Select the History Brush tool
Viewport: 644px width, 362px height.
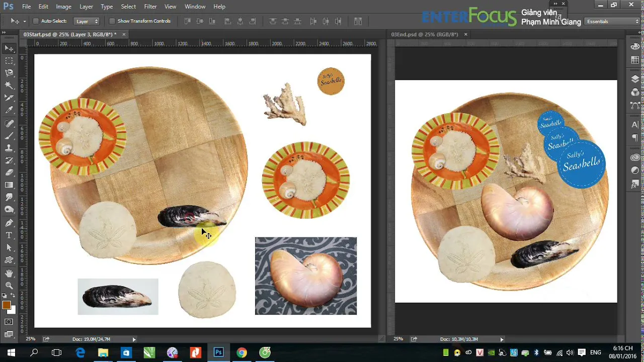[x=9, y=161]
